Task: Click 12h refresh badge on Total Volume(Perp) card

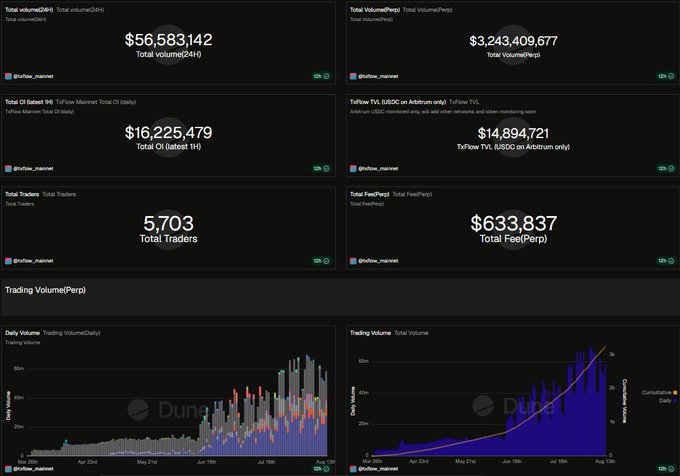Action: tap(666, 76)
